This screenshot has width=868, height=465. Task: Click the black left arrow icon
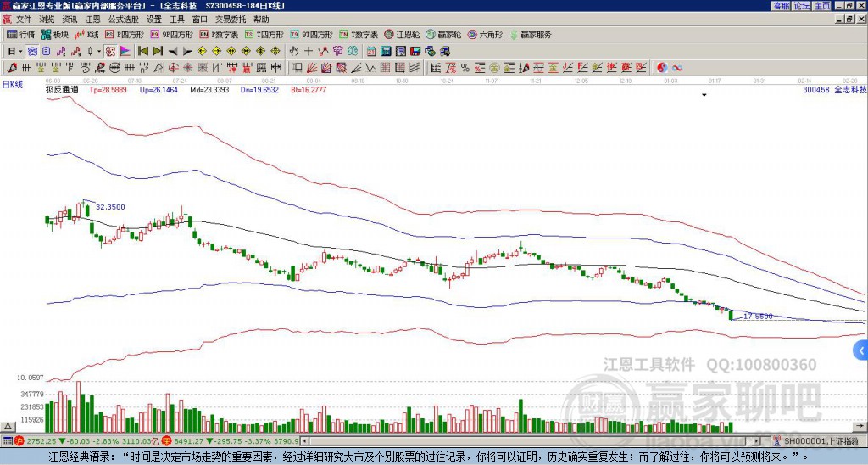point(173,51)
